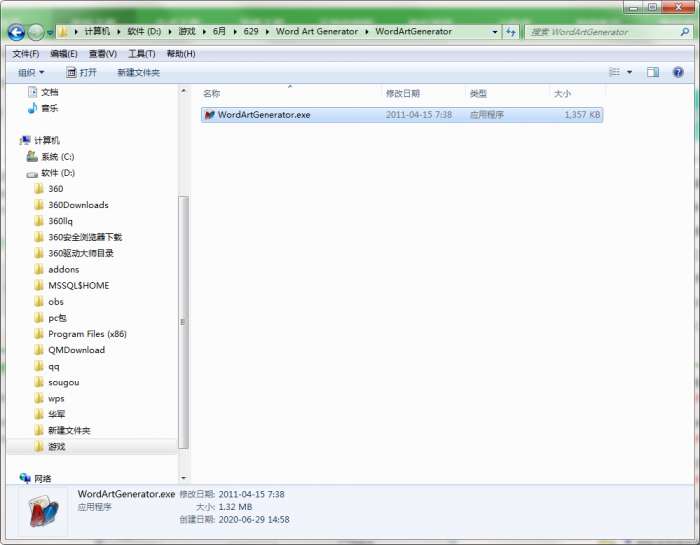Open the 查看(V) menu
This screenshot has height=545, width=700.
103,54
